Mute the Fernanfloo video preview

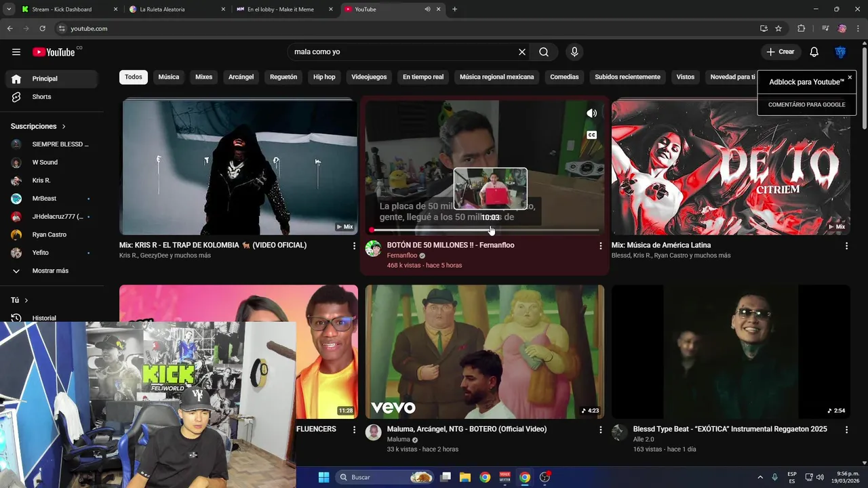coord(592,113)
